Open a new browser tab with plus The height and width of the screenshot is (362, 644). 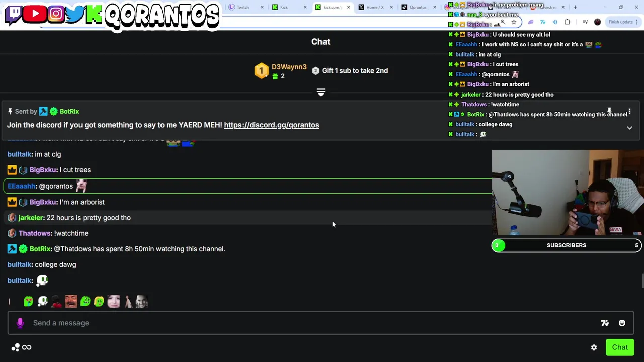(575, 7)
